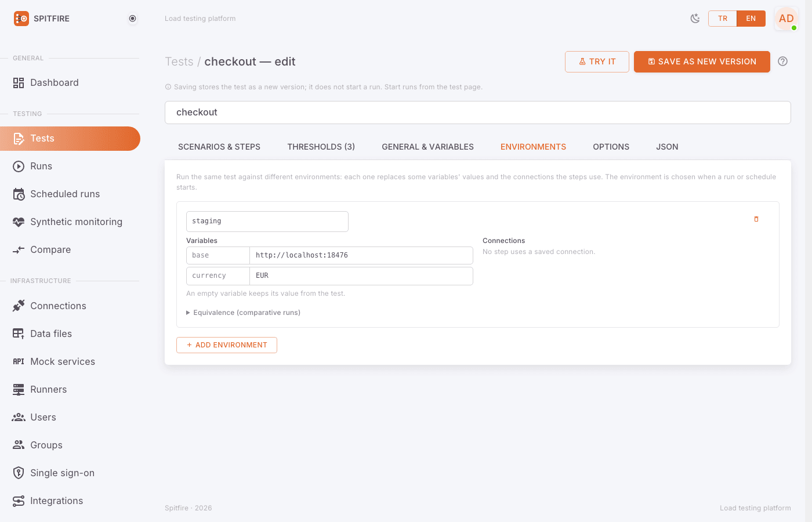The image size is (812, 522).
Task: Open Synthetic monitoring
Action: pyautogui.click(x=70, y=222)
